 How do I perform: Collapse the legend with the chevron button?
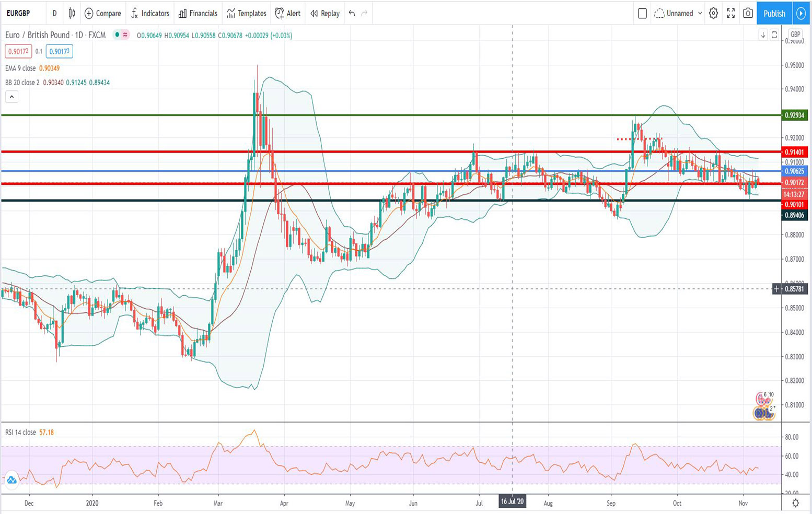11,96
